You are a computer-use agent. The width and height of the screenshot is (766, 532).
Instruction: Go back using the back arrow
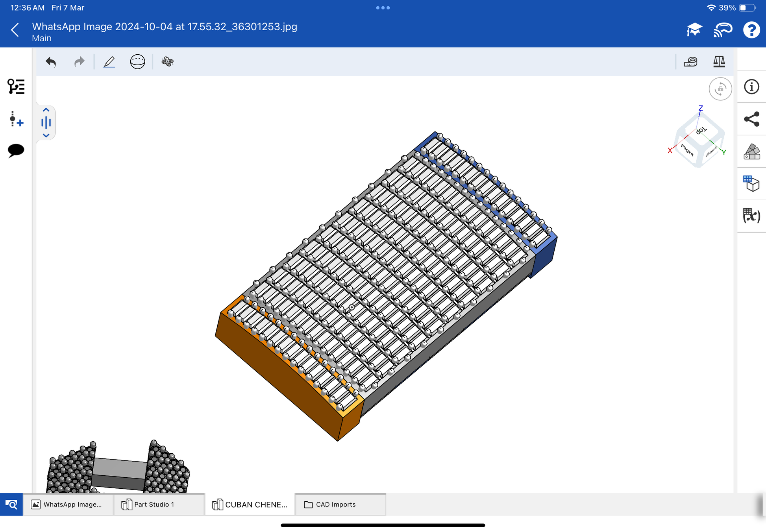(15, 30)
